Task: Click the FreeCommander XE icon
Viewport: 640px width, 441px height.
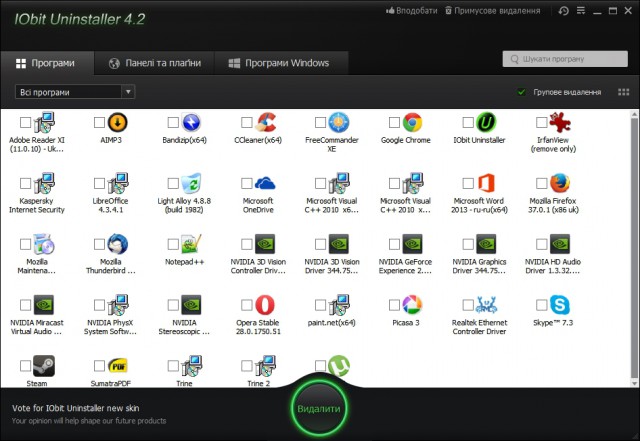Action: 339,122
